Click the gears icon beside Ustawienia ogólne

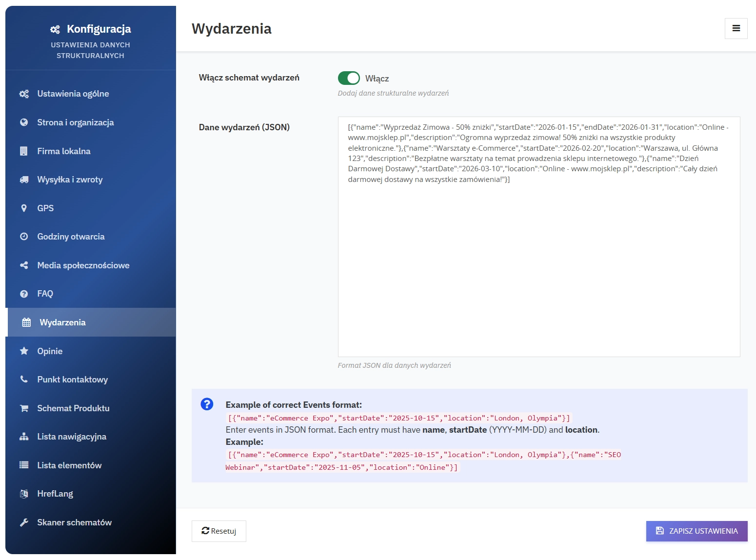24,94
